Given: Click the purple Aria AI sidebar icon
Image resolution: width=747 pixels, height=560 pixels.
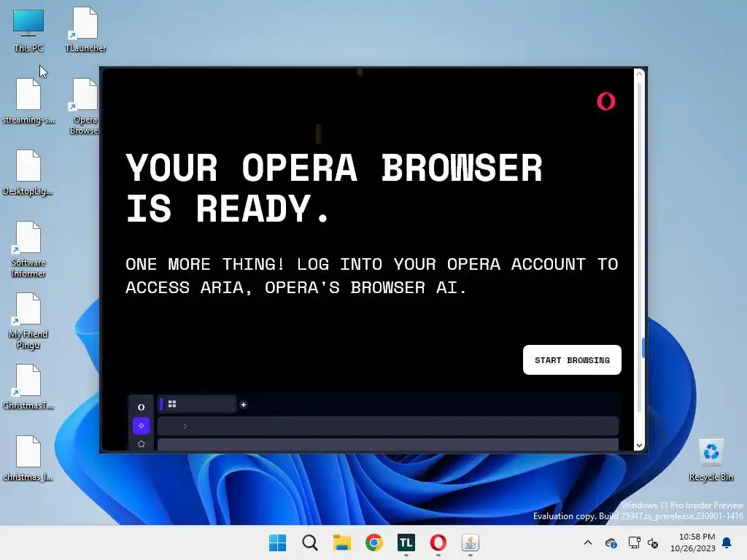Looking at the screenshot, I should 141,426.
